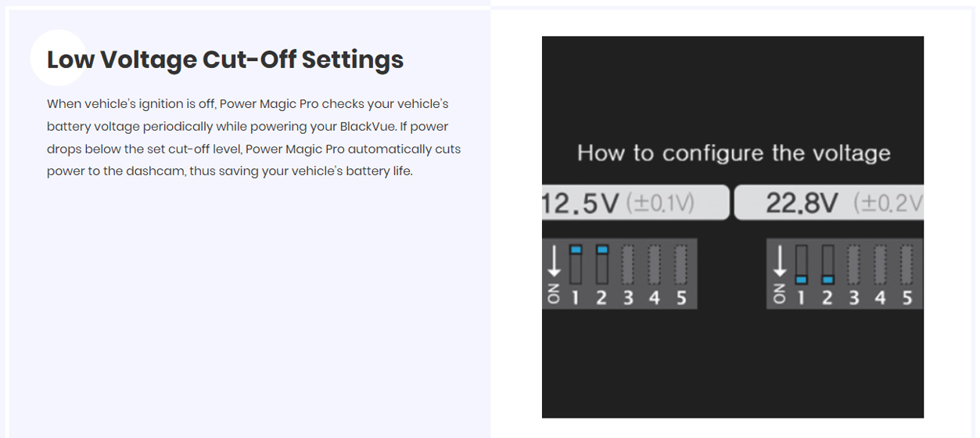Select the 12.5V voltage label

tap(581, 203)
